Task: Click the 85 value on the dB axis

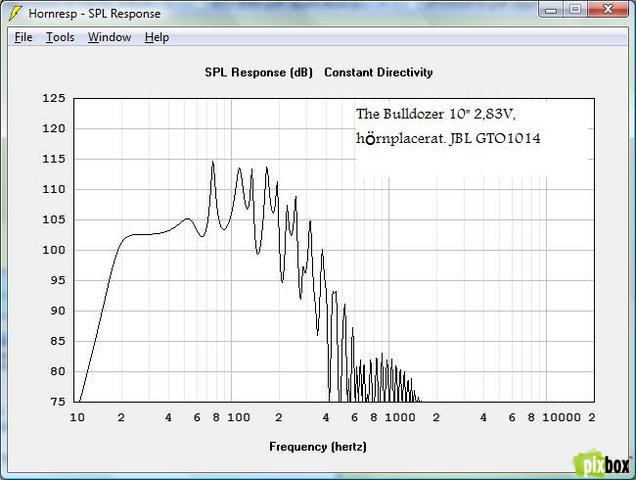Action: (x=58, y=341)
